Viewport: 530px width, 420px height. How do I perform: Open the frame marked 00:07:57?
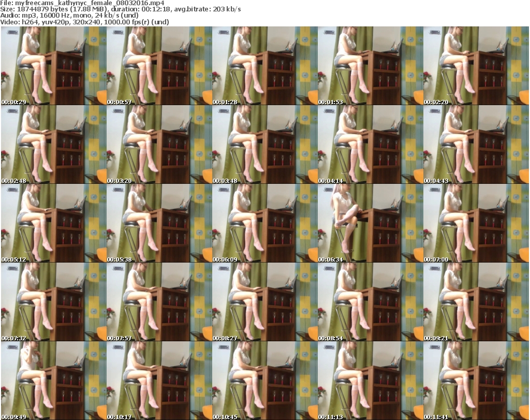click(158, 302)
